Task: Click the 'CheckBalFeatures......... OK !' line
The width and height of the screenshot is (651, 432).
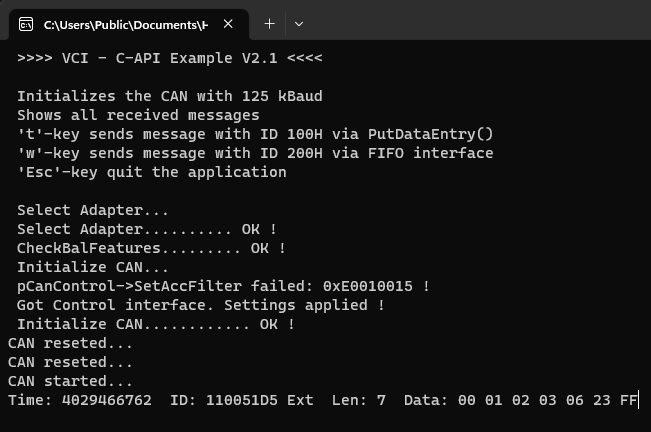Action: point(151,249)
